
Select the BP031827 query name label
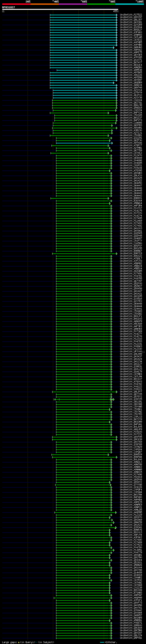pyautogui.click(x=8, y=7)
